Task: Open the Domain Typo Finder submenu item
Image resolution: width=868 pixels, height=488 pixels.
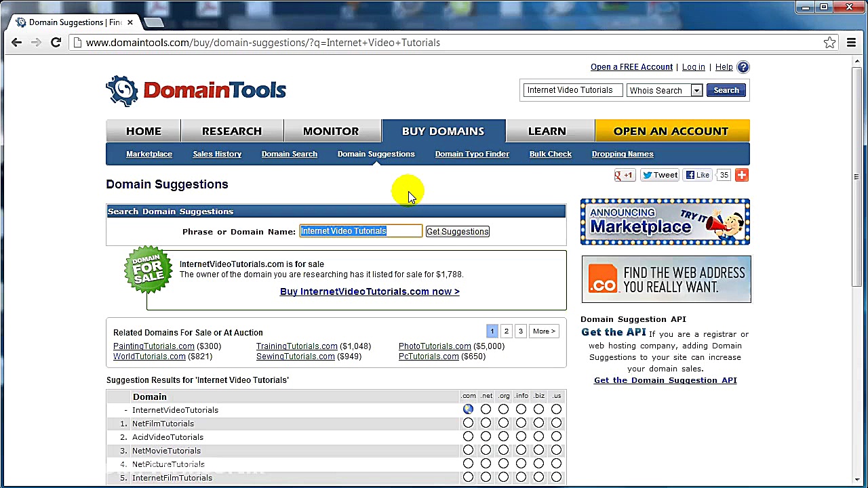Action: [472, 154]
